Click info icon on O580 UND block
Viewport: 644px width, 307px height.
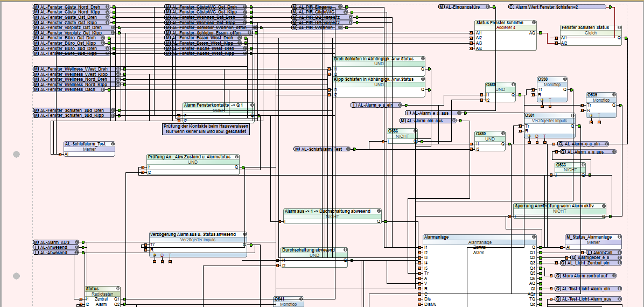(502, 134)
